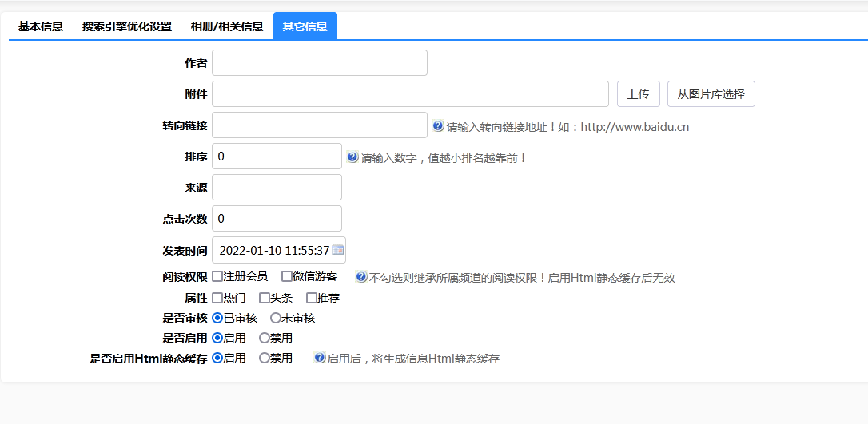
Task: Choose 禁用 for Html静态缓存
Action: [265, 358]
